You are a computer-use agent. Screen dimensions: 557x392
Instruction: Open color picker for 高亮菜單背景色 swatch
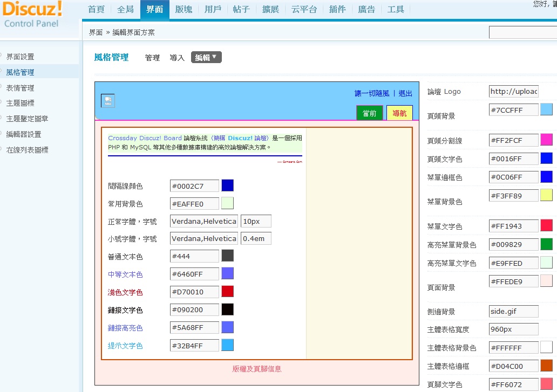[x=546, y=244]
